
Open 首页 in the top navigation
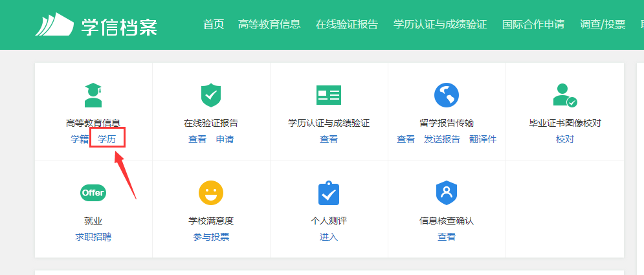point(214,25)
